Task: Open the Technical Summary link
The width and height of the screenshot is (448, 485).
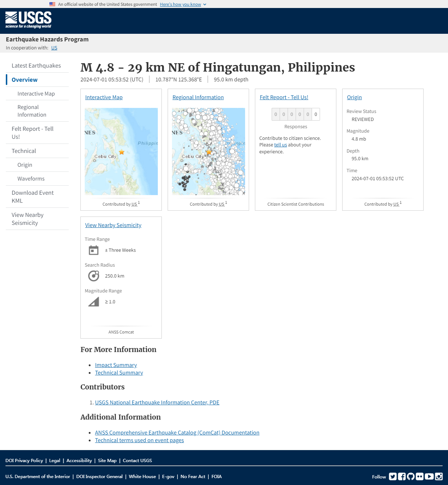Action: coord(119,373)
